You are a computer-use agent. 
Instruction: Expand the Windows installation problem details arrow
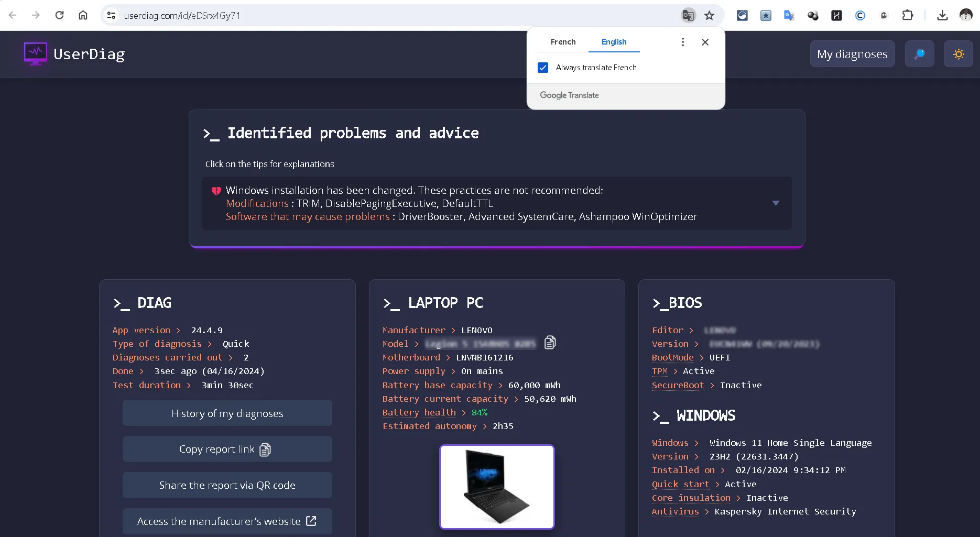[775, 203]
